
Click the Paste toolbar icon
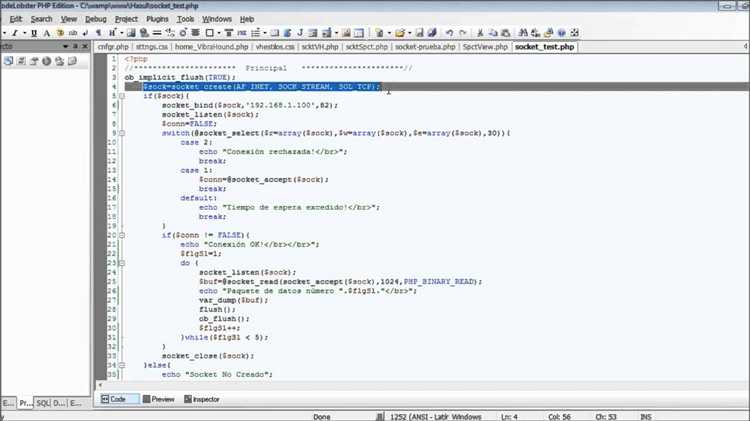click(x=506, y=33)
